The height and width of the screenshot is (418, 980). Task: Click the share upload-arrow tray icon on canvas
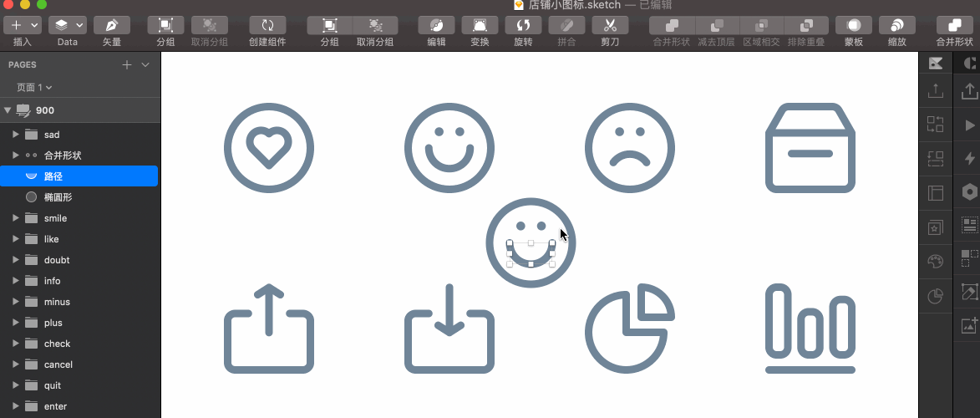pos(269,329)
